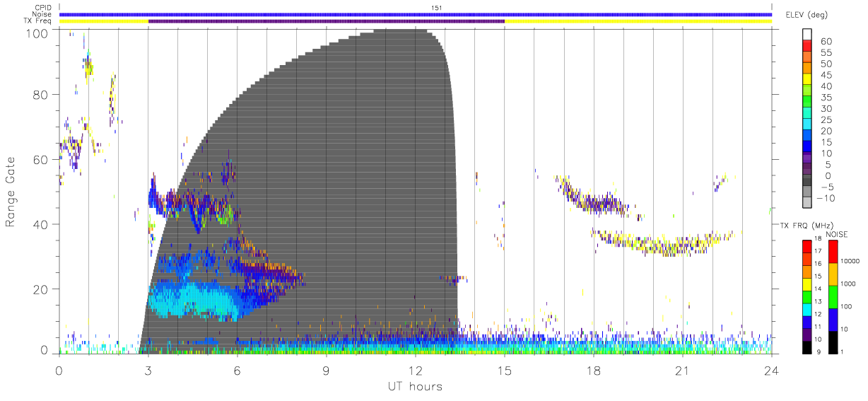Pick the dark gray segment of ELEV colorbar
This screenshot has height=401, width=868.
807,181
